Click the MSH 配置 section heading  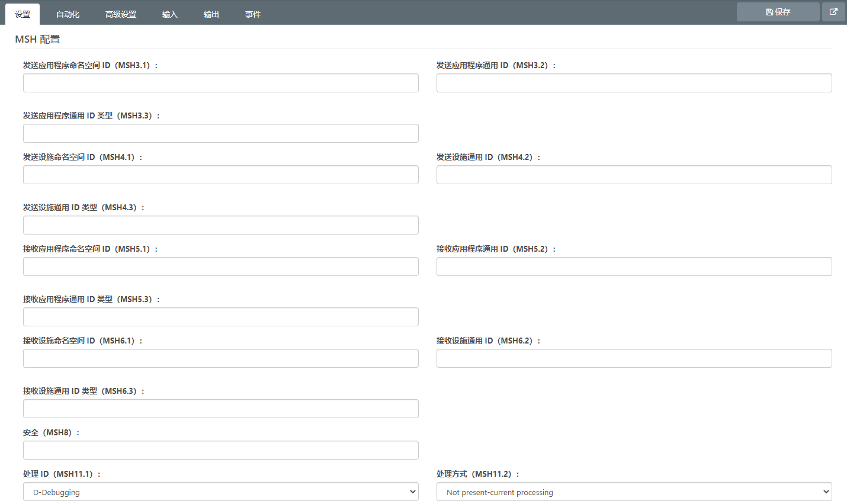(x=37, y=39)
